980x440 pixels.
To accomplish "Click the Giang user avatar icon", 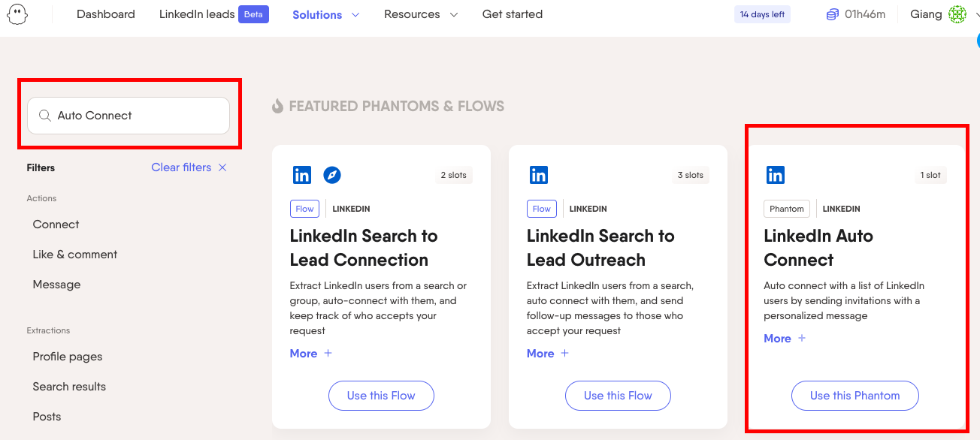I will pos(957,14).
